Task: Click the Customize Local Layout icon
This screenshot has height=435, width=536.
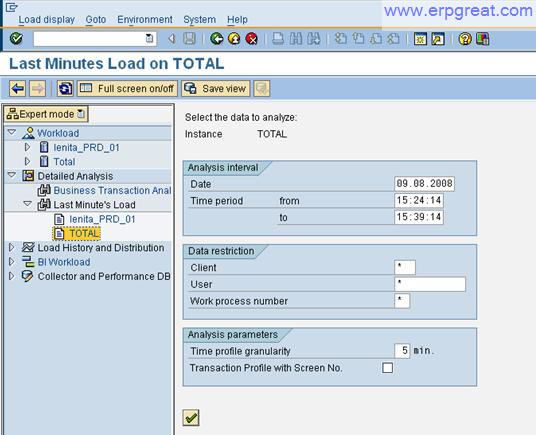Action: point(483,39)
